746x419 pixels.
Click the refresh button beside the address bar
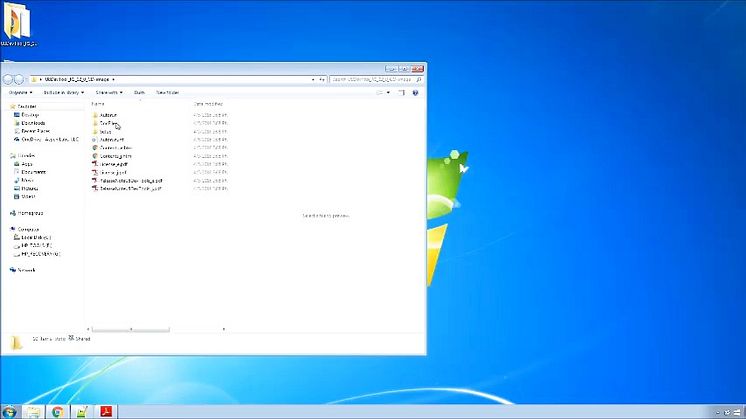click(322, 79)
